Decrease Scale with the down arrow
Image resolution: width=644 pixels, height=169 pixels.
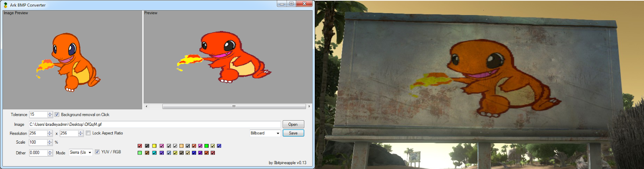click(50, 144)
